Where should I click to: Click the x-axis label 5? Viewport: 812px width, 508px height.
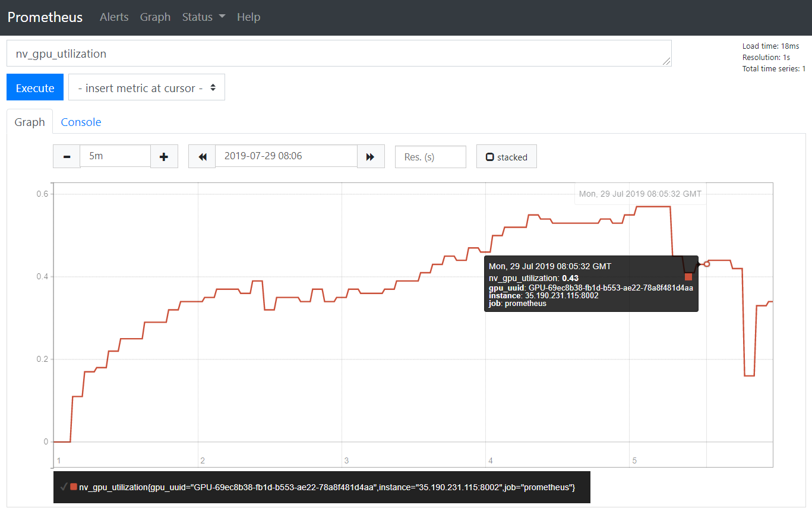(x=634, y=460)
